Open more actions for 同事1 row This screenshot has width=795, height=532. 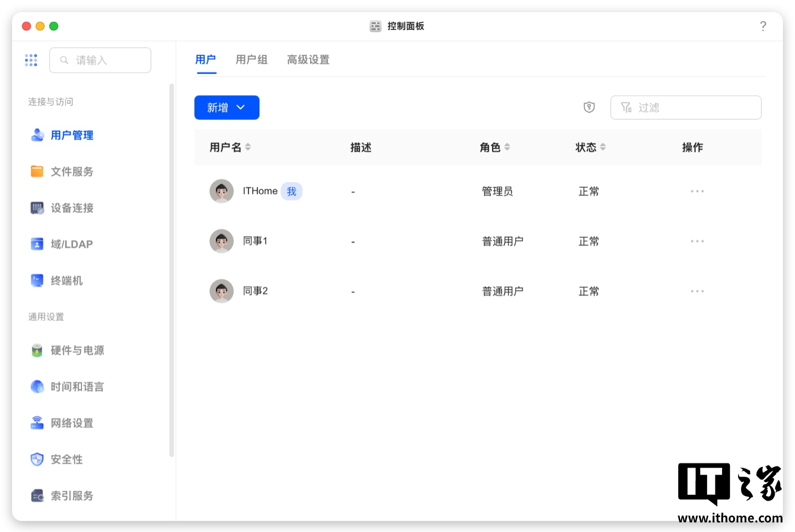(x=697, y=241)
